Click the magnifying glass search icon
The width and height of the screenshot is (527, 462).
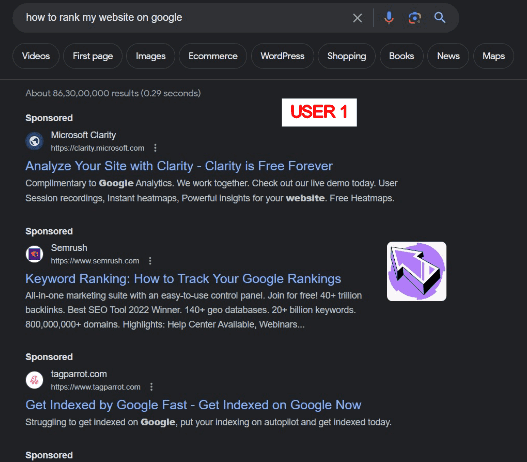[440, 17]
